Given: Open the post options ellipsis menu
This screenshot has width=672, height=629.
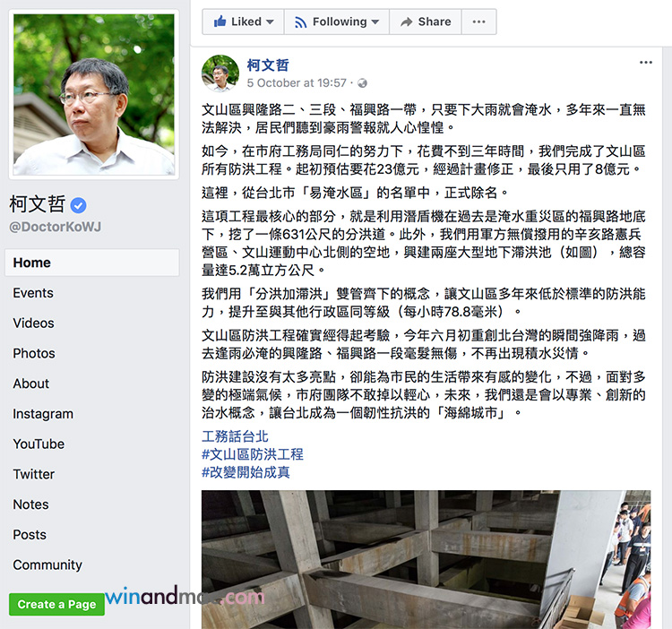Looking at the screenshot, I should pyautogui.click(x=645, y=63).
